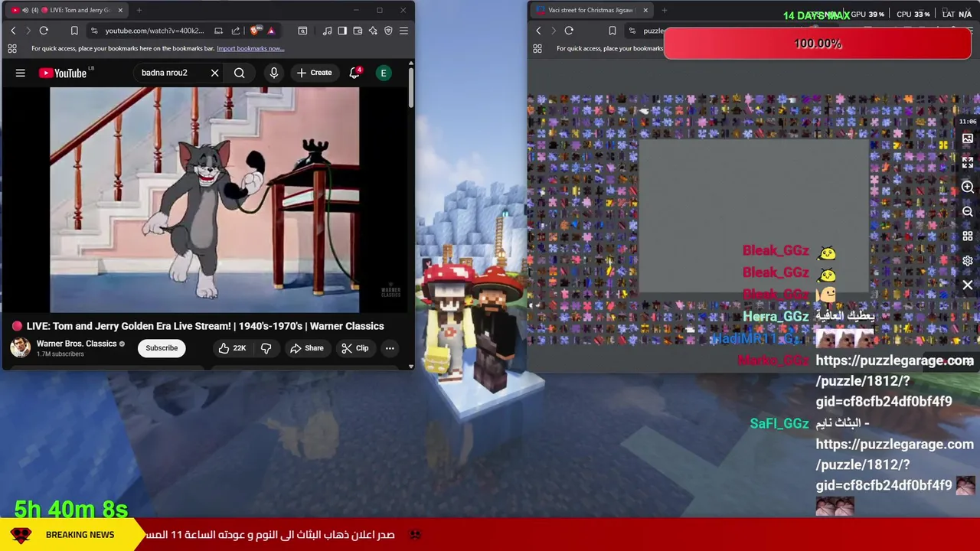Close the Tom and Jerry LIVE tab
Screen dimensions: 980x551
click(x=120, y=10)
